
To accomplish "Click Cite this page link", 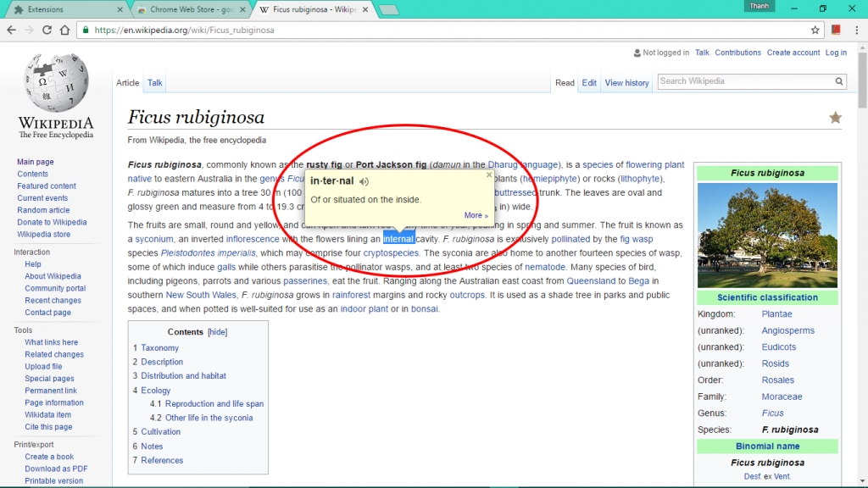I will 48,427.
